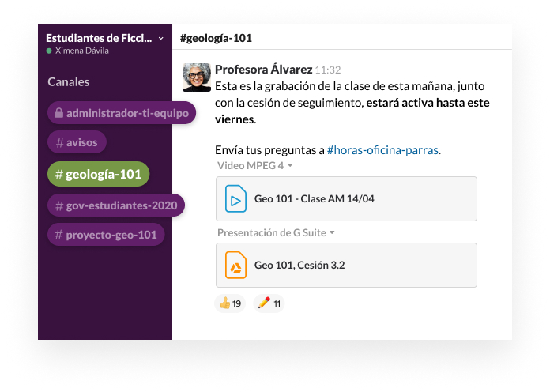Open the Video MPEG 4 dropdown arrow
The image size is (550, 392).
pyautogui.click(x=290, y=166)
